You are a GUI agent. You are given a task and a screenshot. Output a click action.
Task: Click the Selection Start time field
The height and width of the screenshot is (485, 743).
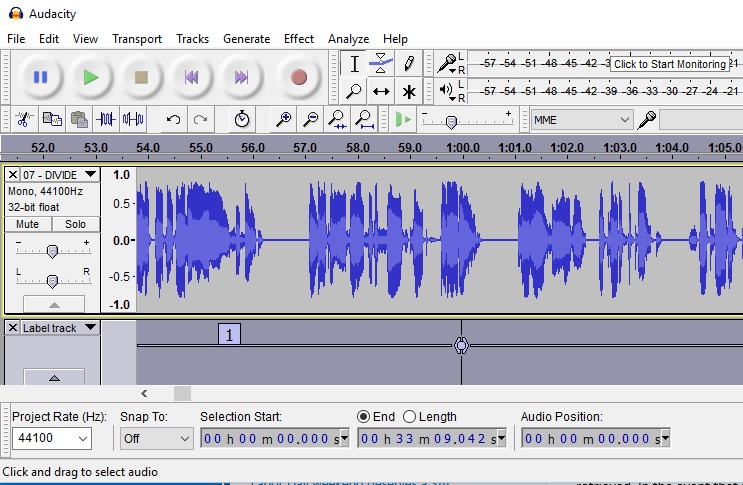[275, 439]
